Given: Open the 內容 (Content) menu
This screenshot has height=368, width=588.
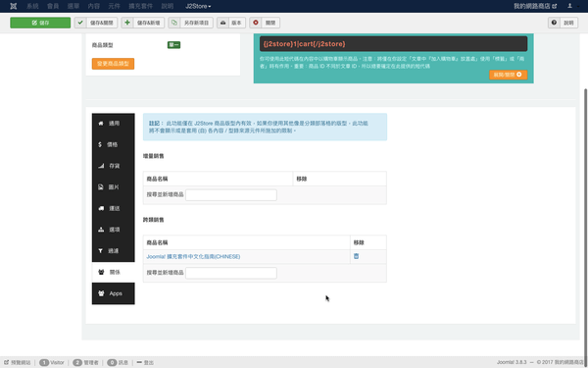Looking at the screenshot, I should coord(94,6).
